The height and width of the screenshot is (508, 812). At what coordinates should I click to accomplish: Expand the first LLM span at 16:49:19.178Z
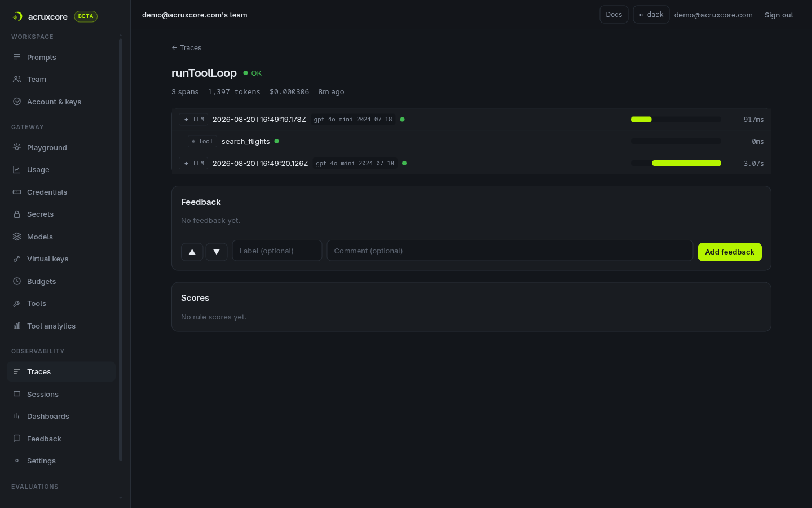[471, 119]
